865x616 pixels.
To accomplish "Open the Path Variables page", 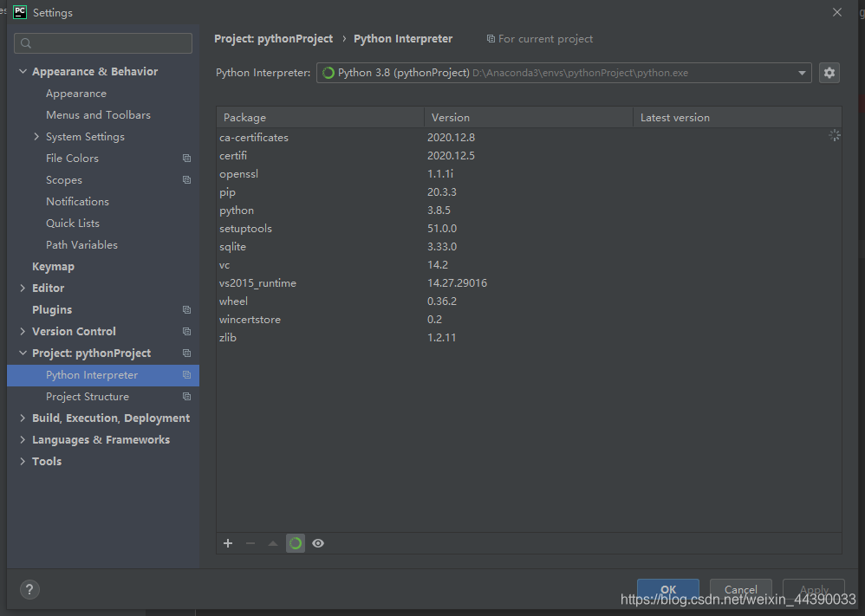I will coord(81,245).
